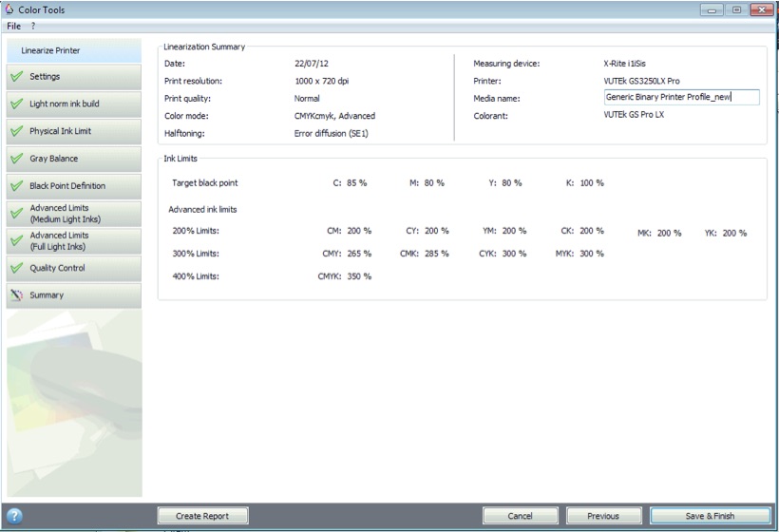Open the File menu
This screenshot has width=779, height=532.
click(14, 26)
